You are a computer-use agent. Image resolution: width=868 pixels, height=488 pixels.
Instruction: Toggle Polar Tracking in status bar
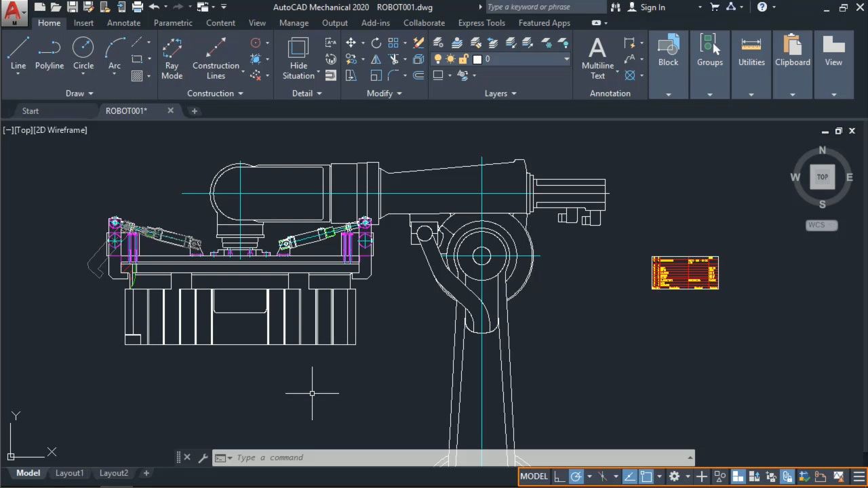(576, 476)
